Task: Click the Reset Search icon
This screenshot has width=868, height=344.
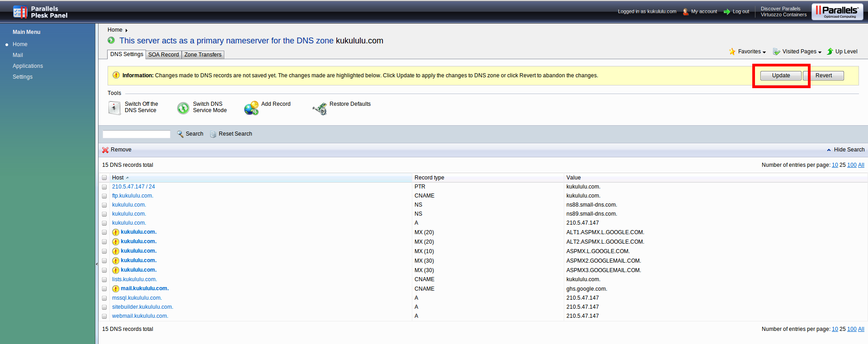Action: pyautogui.click(x=213, y=134)
